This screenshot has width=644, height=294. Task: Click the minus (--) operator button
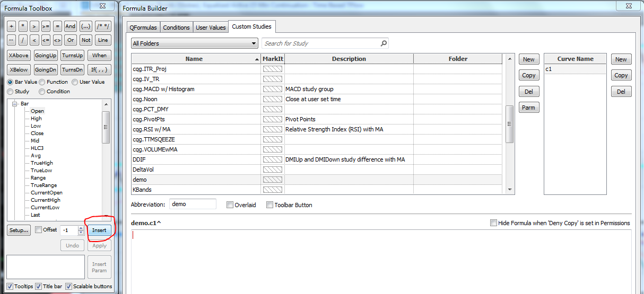pos(12,40)
